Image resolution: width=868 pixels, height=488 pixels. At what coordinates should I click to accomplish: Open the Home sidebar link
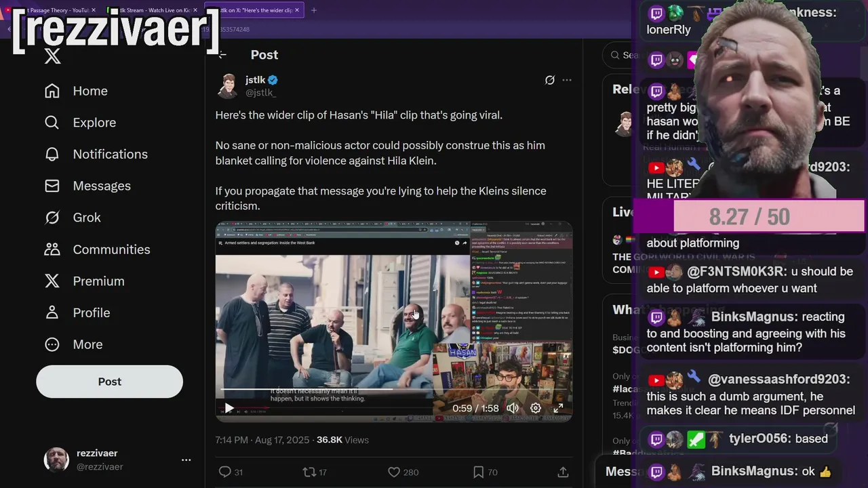coord(76,91)
